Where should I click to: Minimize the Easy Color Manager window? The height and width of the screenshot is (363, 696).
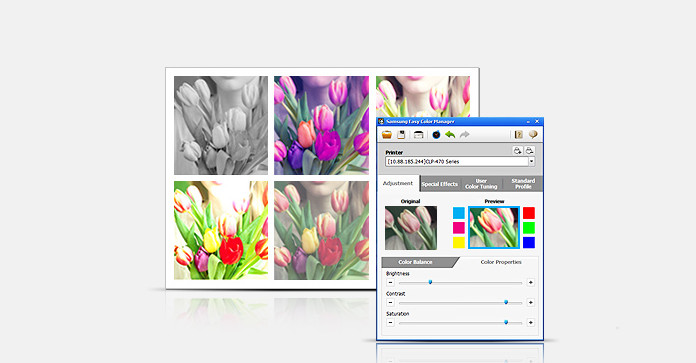[528, 121]
